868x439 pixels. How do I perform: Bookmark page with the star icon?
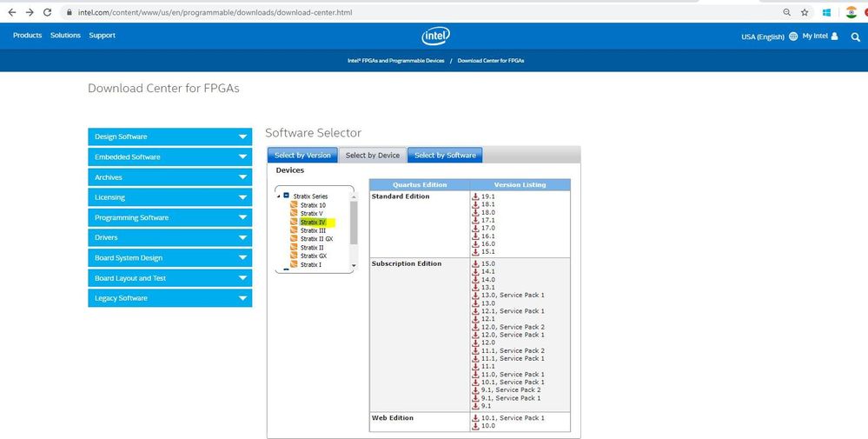pyautogui.click(x=805, y=13)
